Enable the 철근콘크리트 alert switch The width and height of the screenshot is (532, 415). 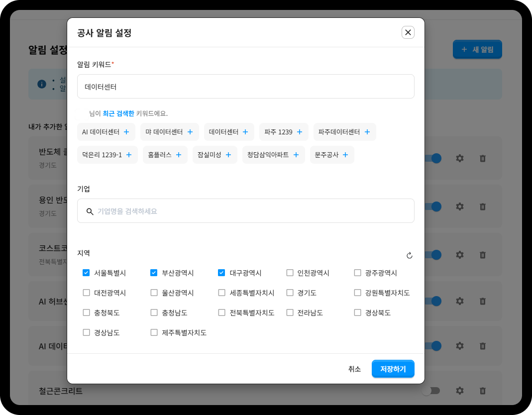click(x=430, y=391)
